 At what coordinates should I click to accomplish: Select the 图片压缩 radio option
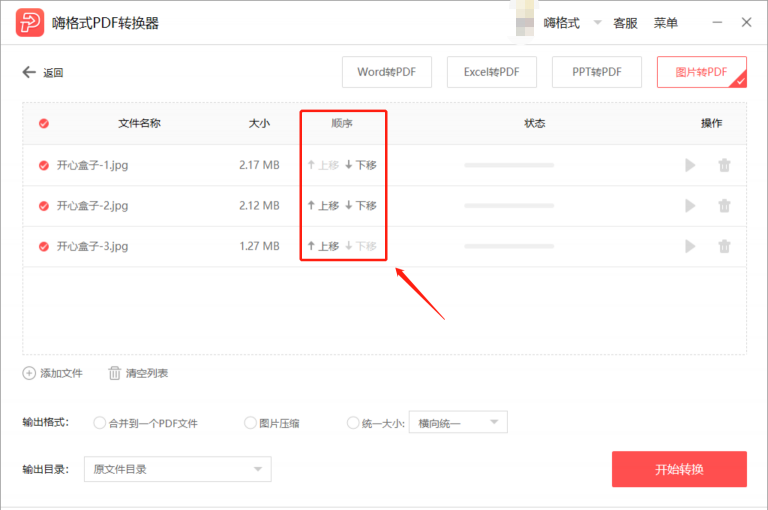pyautogui.click(x=250, y=423)
